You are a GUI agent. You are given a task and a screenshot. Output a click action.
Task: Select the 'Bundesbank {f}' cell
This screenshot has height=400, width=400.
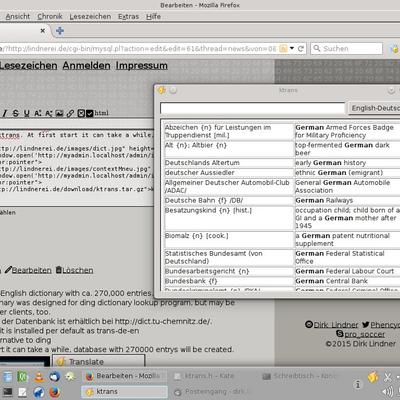[x=229, y=281]
